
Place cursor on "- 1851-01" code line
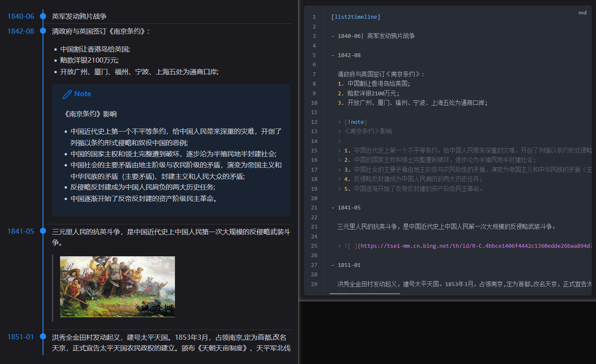348,265
